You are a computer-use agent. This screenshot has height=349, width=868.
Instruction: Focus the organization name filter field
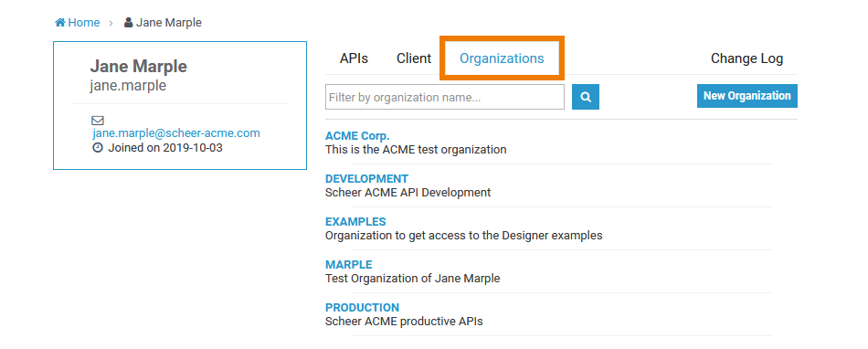(x=445, y=97)
